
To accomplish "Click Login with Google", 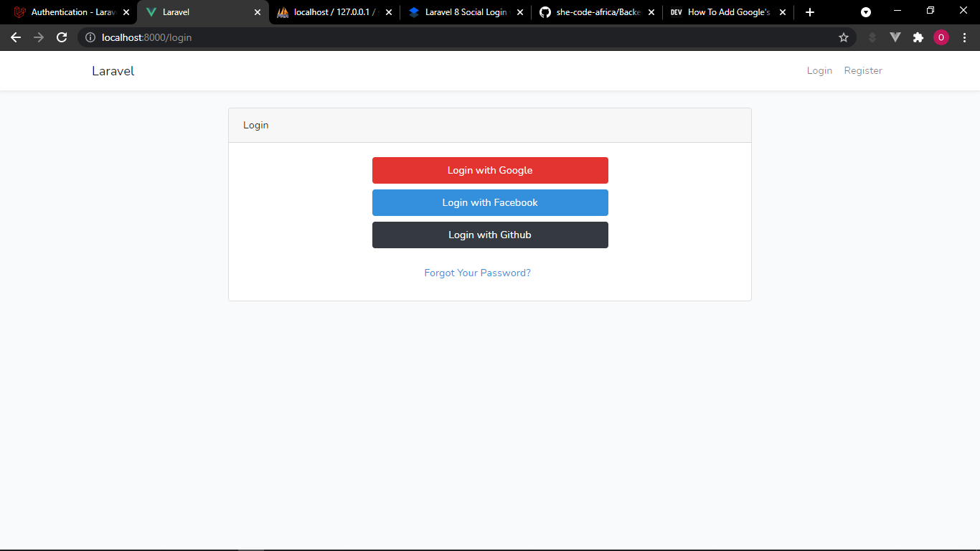I will click(490, 170).
